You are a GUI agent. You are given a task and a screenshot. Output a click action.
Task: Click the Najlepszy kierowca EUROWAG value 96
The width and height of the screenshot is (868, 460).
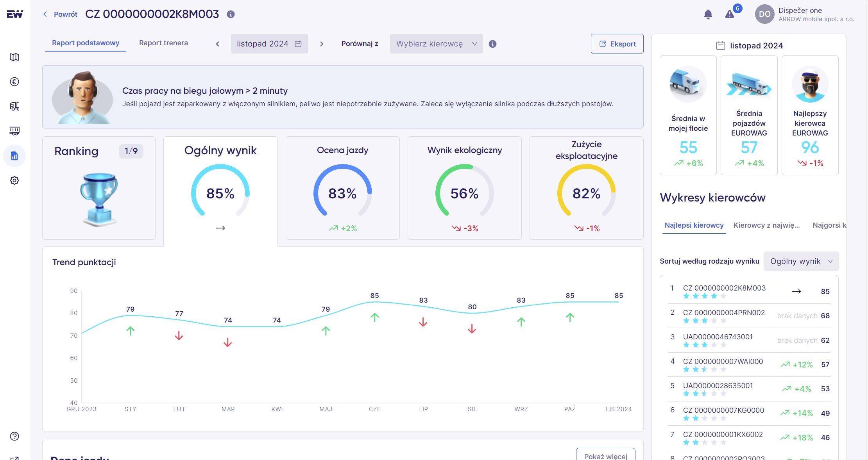click(x=810, y=148)
